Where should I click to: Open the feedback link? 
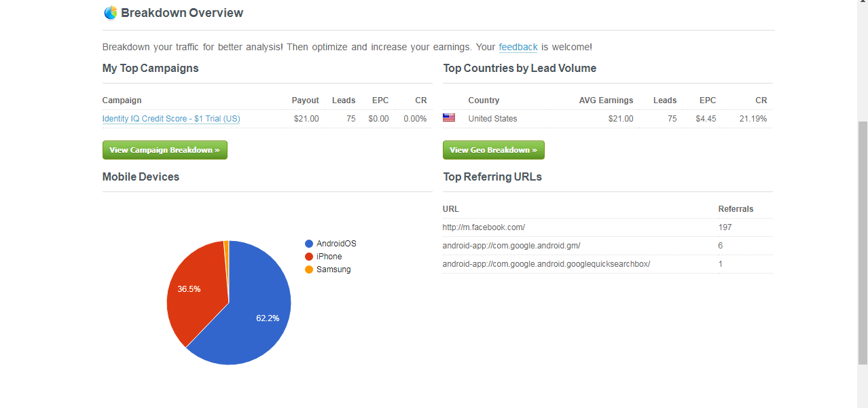(x=518, y=47)
